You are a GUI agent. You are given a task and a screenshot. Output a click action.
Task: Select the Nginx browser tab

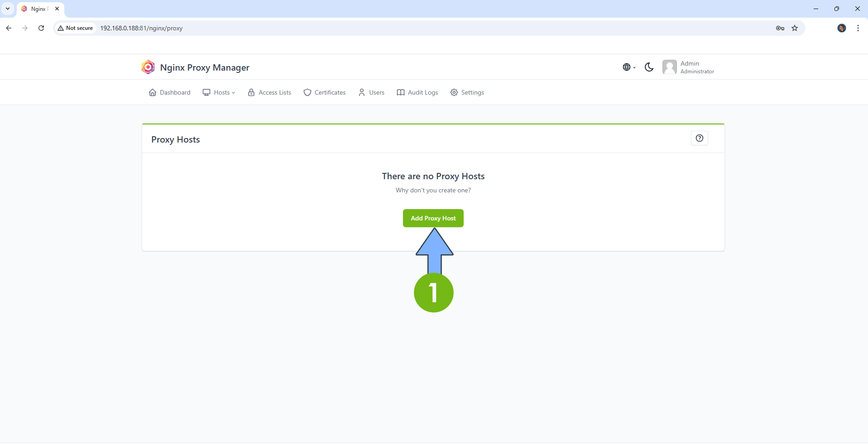(x=36, y=9)
